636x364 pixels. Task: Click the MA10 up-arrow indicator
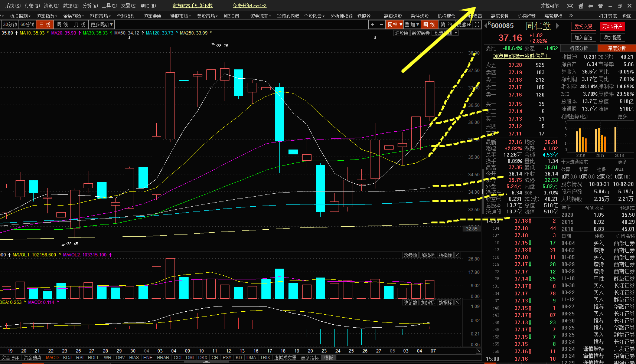tap(48, 33)
